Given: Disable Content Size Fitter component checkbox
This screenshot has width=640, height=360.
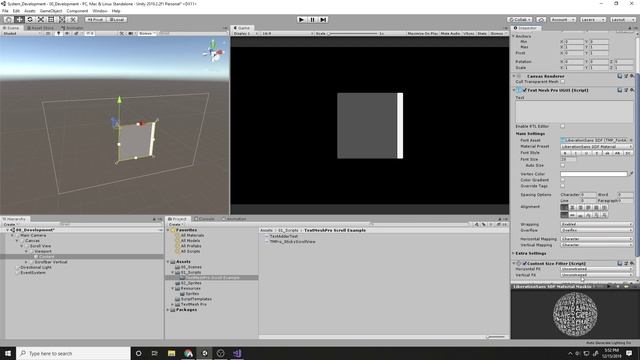Looking at the screenshot, I should pyautogui.click(x=525, y=264).
